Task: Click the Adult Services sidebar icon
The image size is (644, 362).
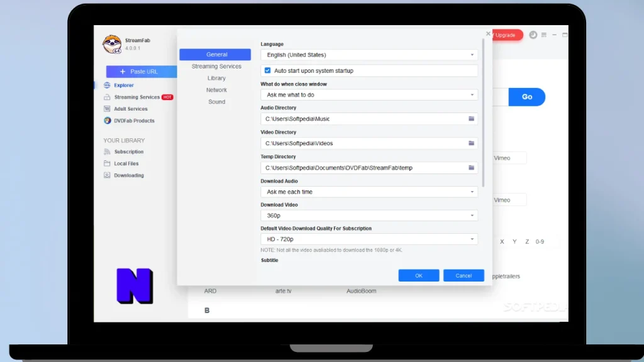Action: [x=107, y=109]
